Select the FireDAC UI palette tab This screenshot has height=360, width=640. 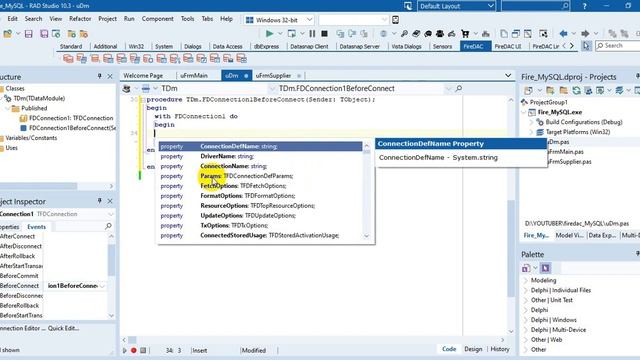508,47
